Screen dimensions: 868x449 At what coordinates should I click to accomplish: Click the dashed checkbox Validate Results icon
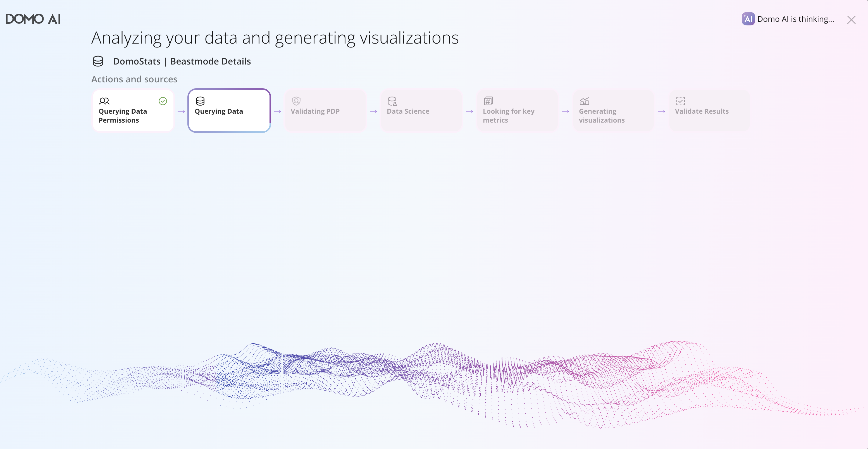coord(680,101)
